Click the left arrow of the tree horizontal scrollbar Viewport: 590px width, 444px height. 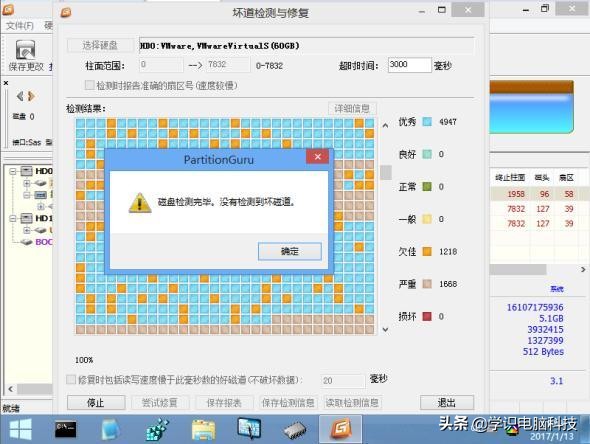(x=11, y=389)
